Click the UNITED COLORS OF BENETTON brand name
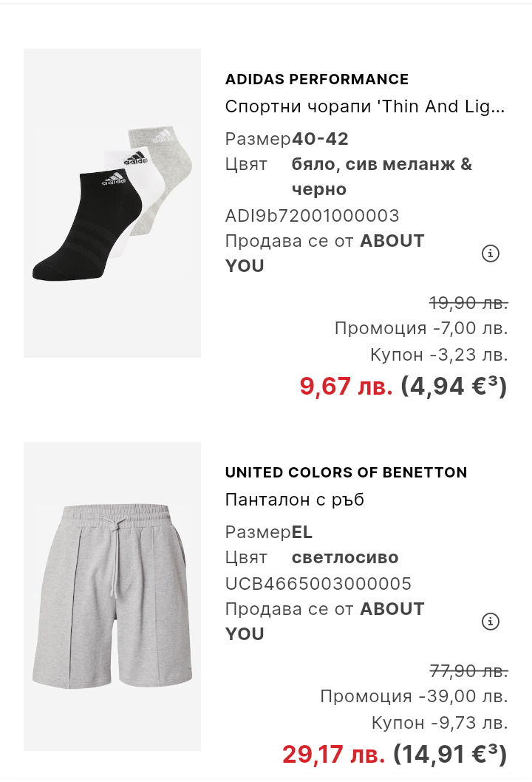 (346, 472)
